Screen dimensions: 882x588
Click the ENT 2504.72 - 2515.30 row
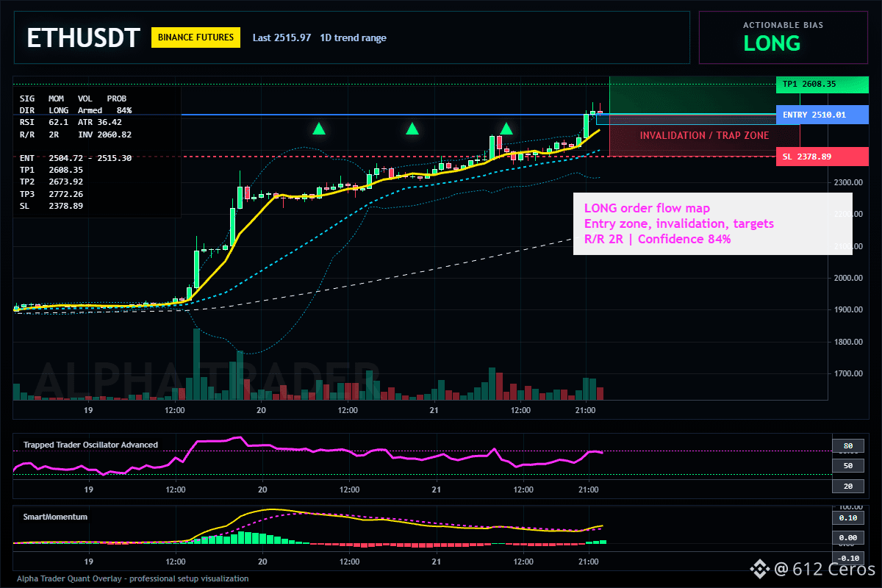point(76,158)
